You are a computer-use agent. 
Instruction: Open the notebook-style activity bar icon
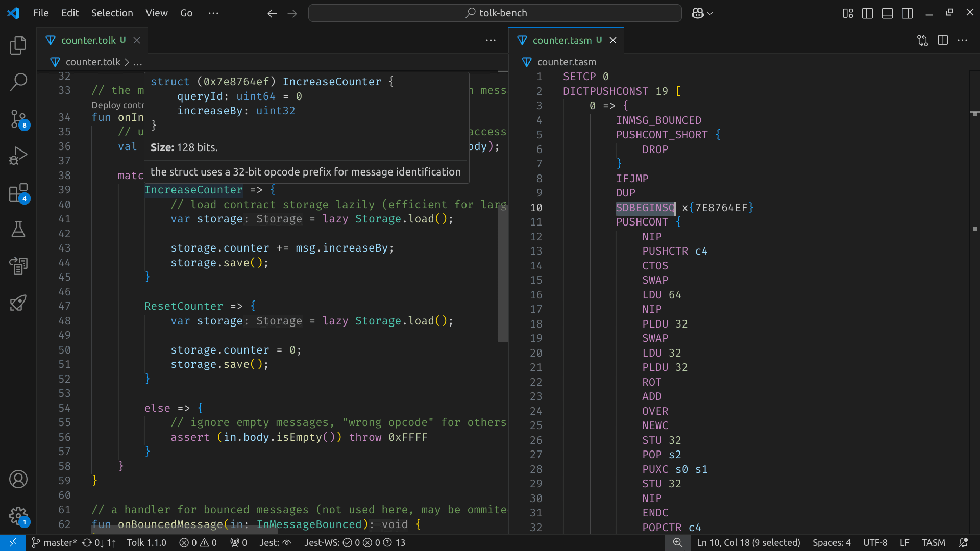tap(18, 266)
